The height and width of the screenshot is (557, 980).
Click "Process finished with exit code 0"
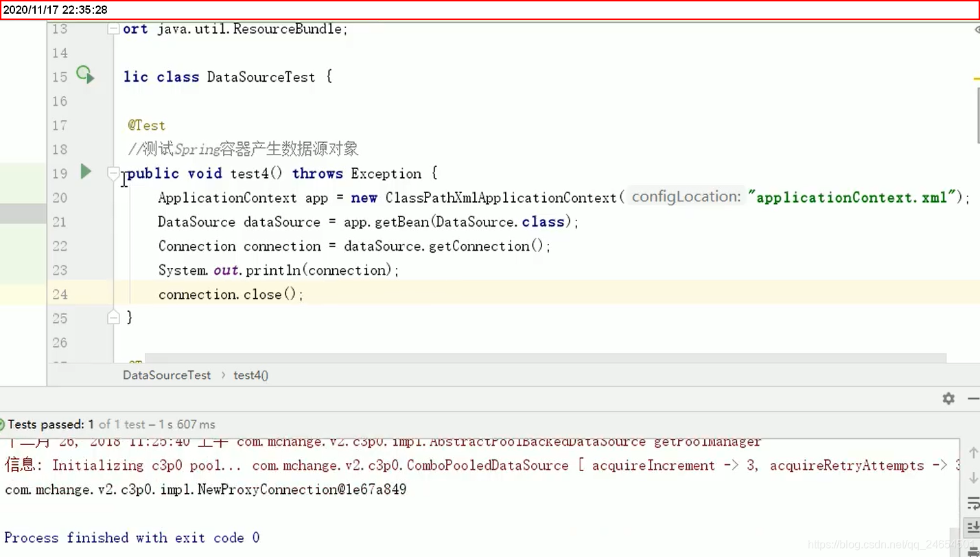pyautogui.click(x=132, y=538)
